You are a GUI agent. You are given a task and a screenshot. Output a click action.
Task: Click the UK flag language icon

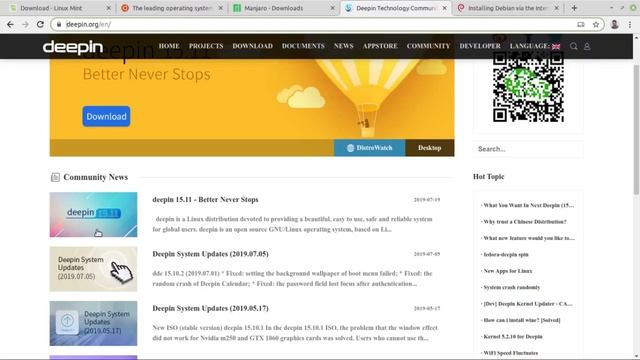pyautogui.click(x=556, y=47)
